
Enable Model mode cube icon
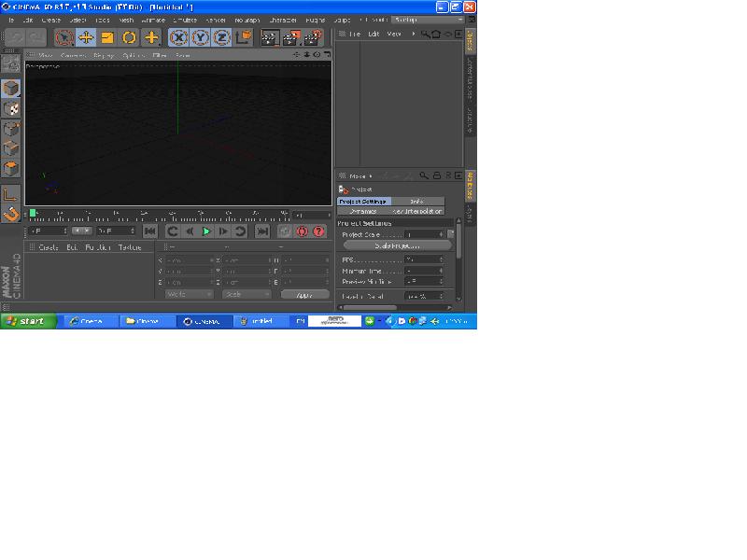point(11,88)
